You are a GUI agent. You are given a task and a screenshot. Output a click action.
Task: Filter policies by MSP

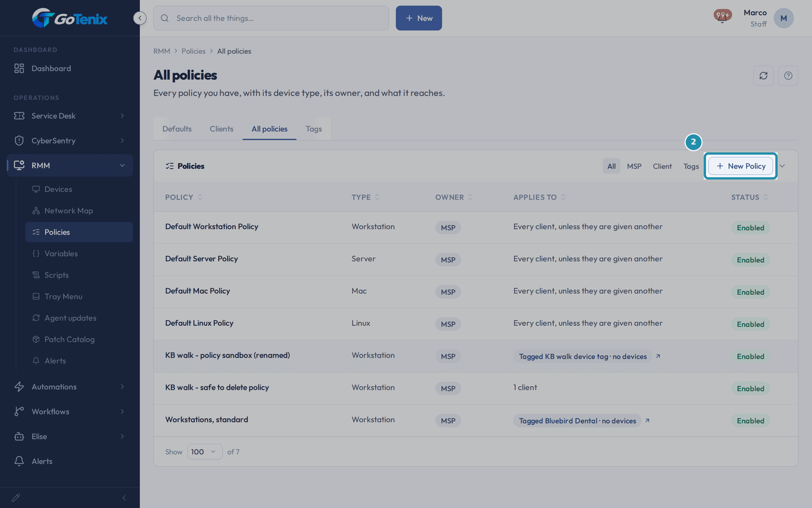(x=634, y=166)
